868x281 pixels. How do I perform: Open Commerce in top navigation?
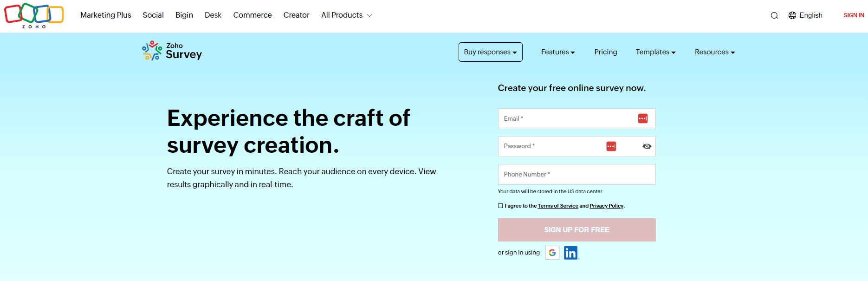(253, 15)
